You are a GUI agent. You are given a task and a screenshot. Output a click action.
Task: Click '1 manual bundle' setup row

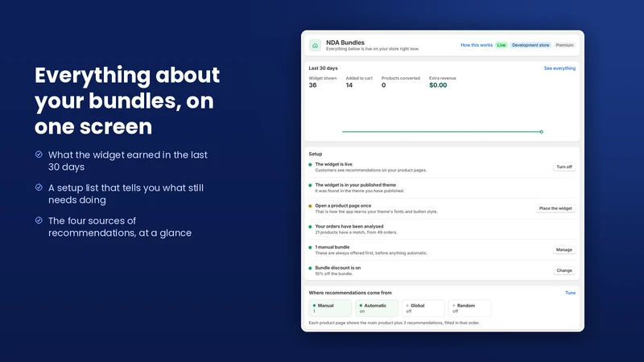442,250
